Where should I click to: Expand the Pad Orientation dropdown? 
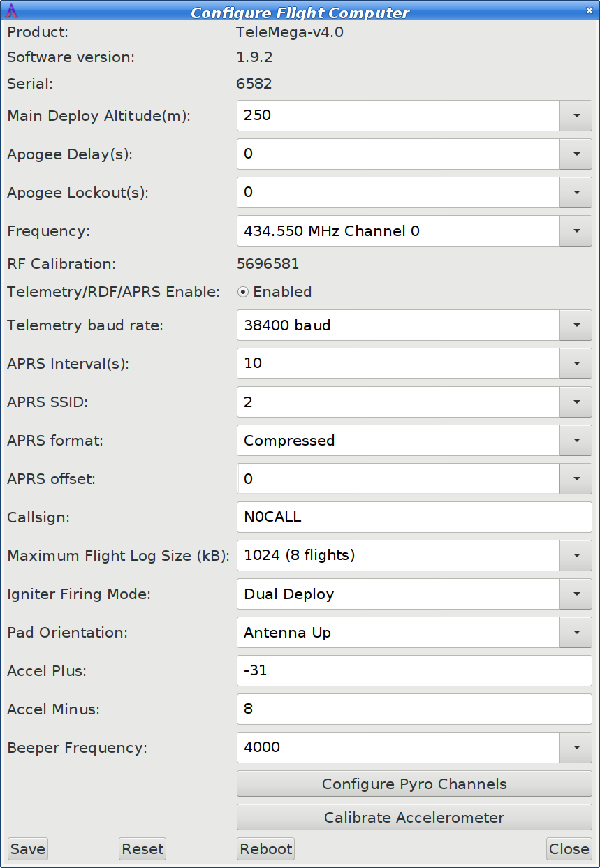pos(576,633)
